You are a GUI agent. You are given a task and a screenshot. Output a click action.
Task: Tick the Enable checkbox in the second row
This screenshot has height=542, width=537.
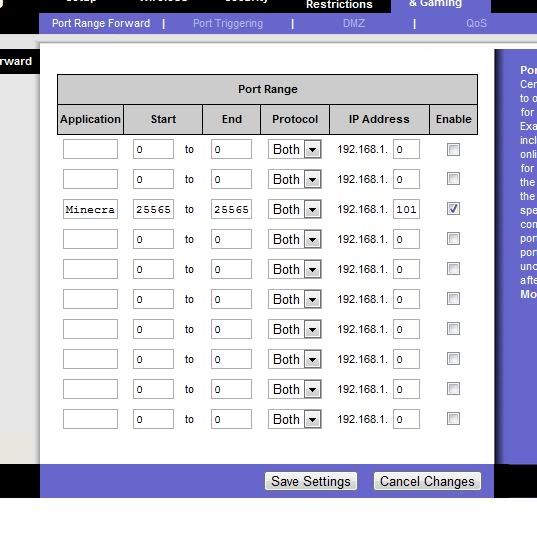pyautogui.click(x=453, y=179)
